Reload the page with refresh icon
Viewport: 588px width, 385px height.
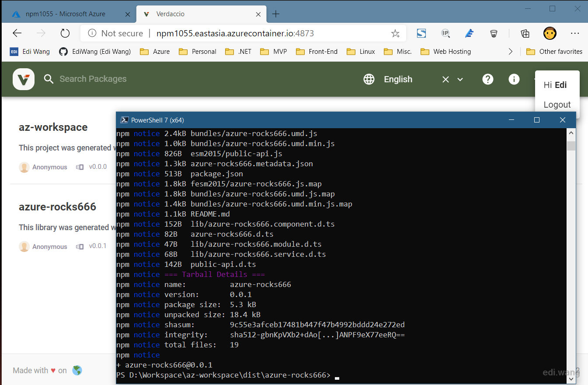65,33
